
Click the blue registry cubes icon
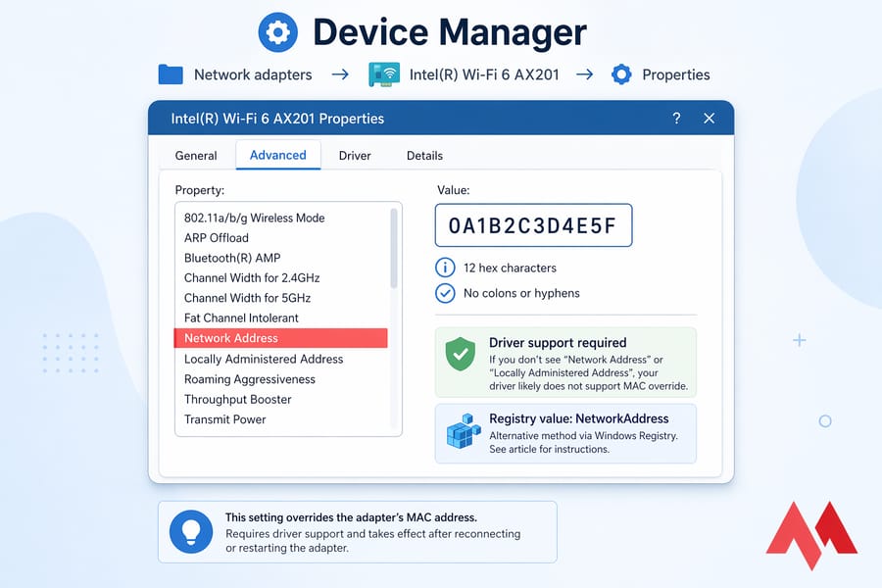[464, 431]
